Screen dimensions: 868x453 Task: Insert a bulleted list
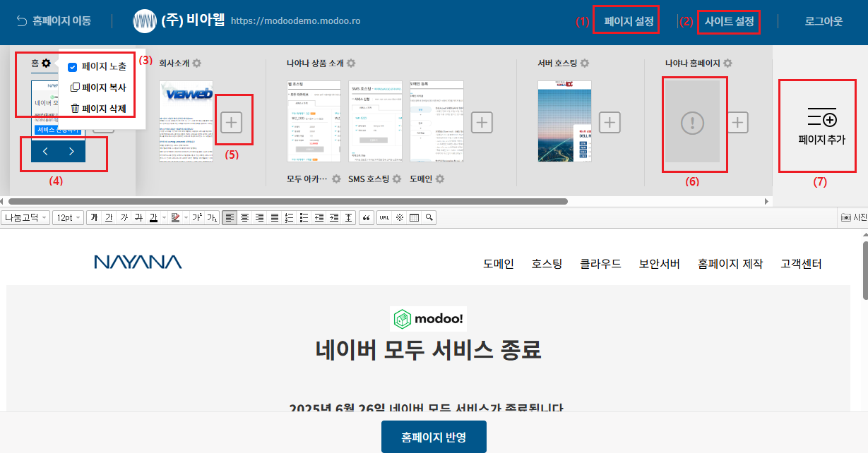pyautogui.click(x=304, y=217)
